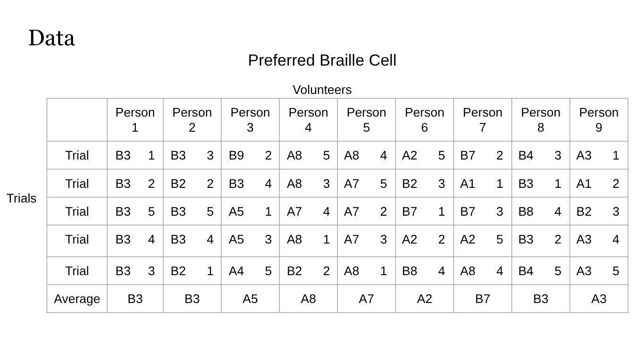Screen dimensions: 644x362
Task: Select the Average value A7
Action: point(366,299)
